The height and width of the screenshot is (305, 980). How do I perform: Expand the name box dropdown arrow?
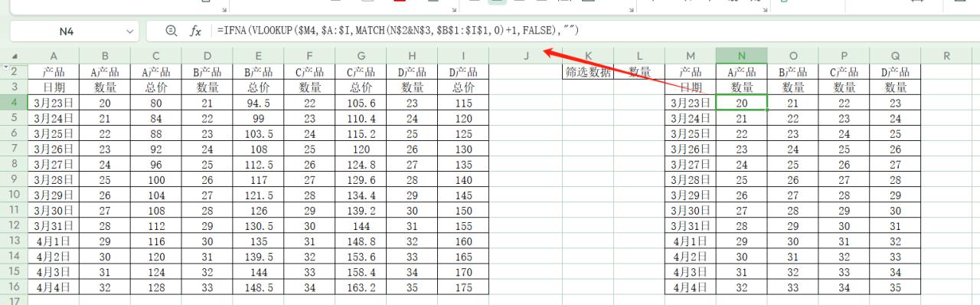tap(129, 31)
